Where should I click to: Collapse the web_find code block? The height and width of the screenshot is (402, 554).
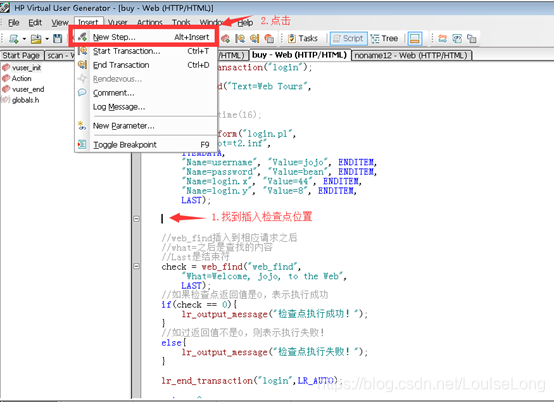coord(137,266)
